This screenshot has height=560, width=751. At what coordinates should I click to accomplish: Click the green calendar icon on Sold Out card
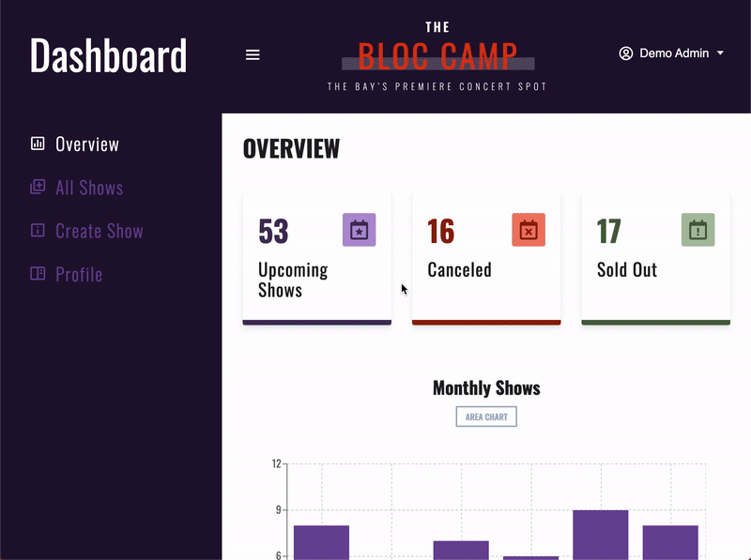(x=697, y=230)
